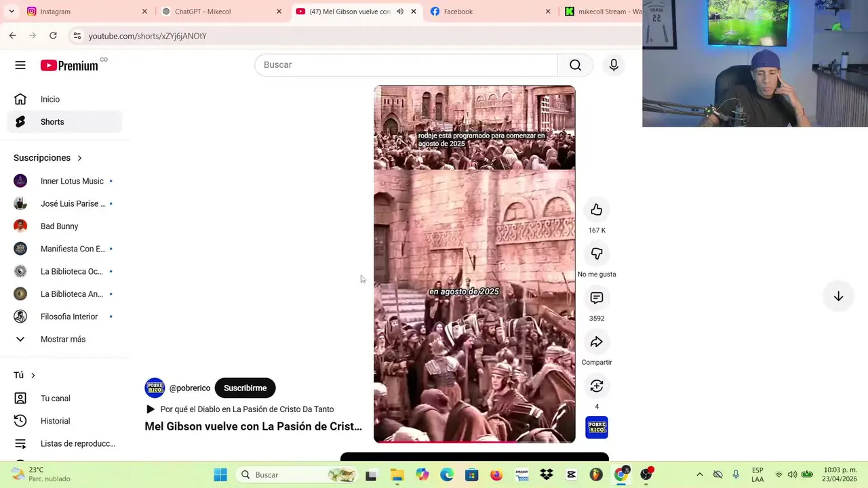Open site information icon in address bar
This screenshot has height=488, width=868.
coord(77,36)
